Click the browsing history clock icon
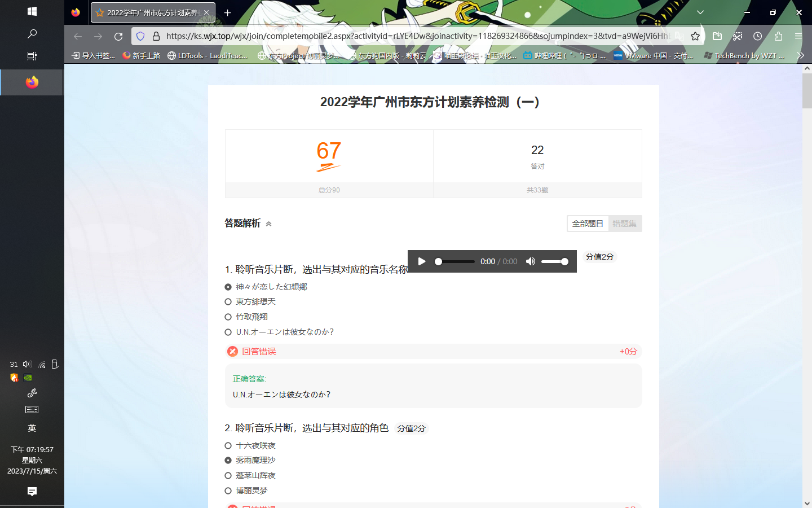The height and width of the screenshot is (508, 812). pyautogui.click(x=757, y=36)
